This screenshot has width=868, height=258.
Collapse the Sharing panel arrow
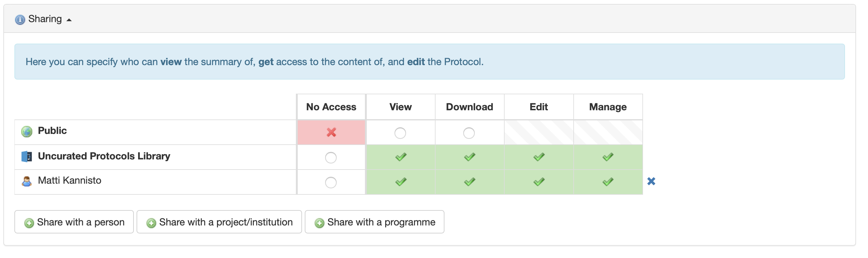(x=69, y=20)
